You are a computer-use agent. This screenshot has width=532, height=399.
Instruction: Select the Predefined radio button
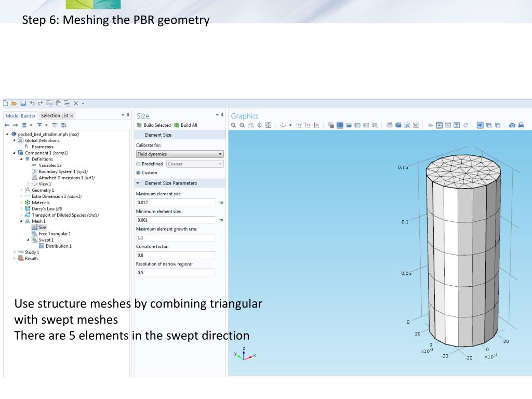click(139, 164)
